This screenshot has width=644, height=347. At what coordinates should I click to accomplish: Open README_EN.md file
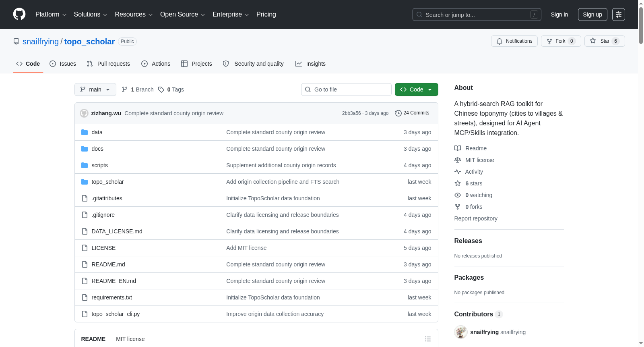(114, 281)
